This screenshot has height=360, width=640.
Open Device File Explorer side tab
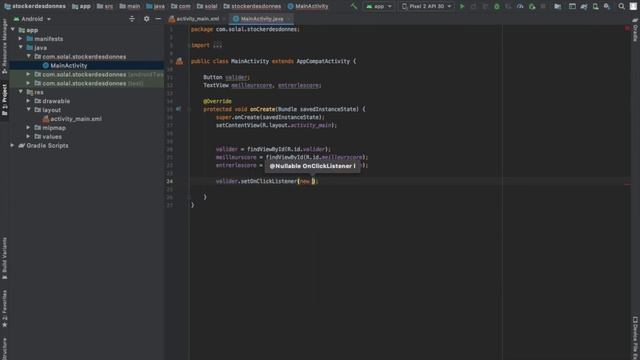(x=635, y=338)
